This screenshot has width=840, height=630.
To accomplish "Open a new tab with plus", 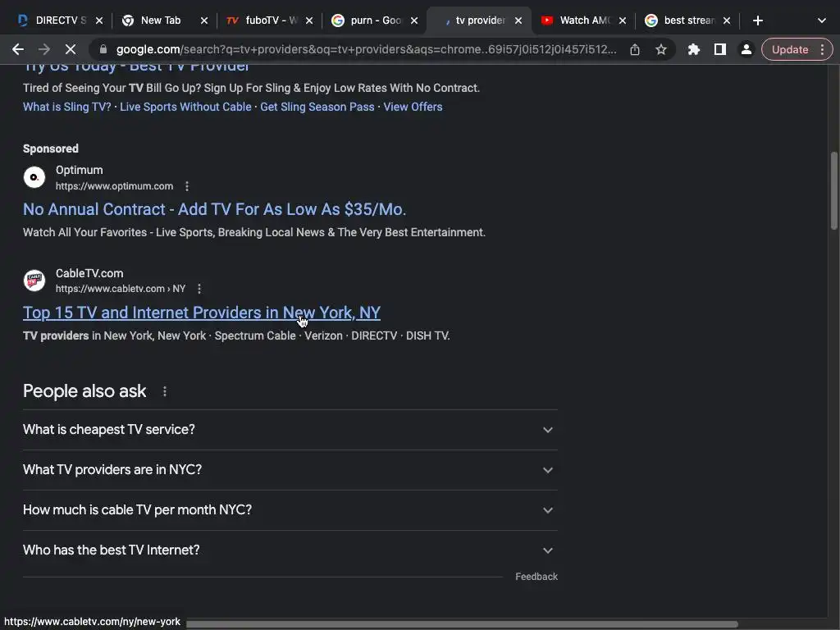I will (x=757, y=21).
